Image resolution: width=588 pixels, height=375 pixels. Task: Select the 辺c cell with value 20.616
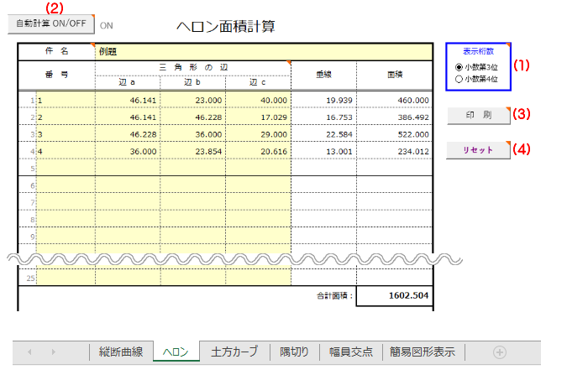pyautogui.click(x=258, y=151)
